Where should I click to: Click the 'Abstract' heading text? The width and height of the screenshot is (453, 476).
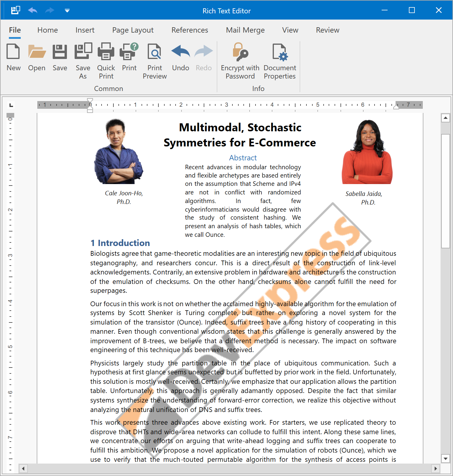coord(243,158)
